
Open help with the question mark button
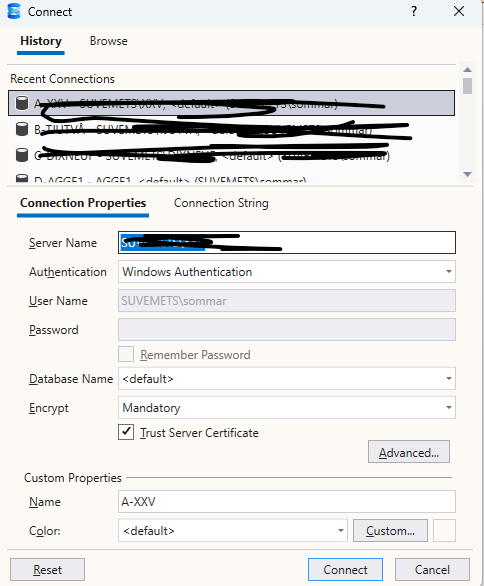click(x=414, y=11)
